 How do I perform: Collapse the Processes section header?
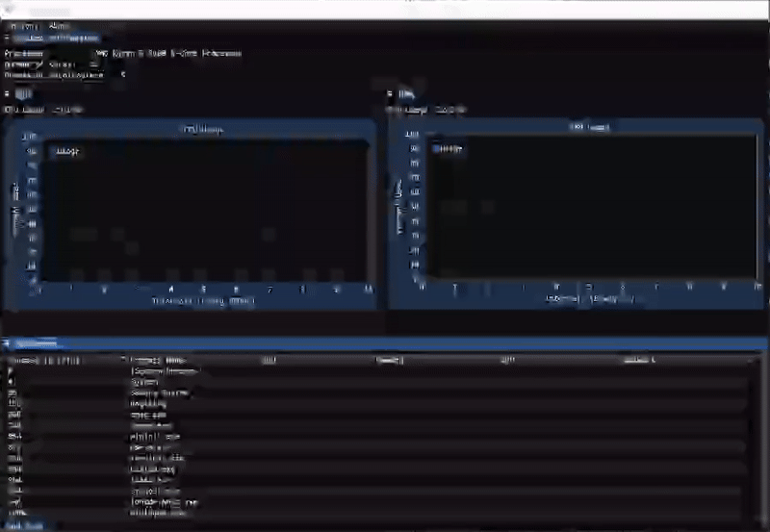8,343
